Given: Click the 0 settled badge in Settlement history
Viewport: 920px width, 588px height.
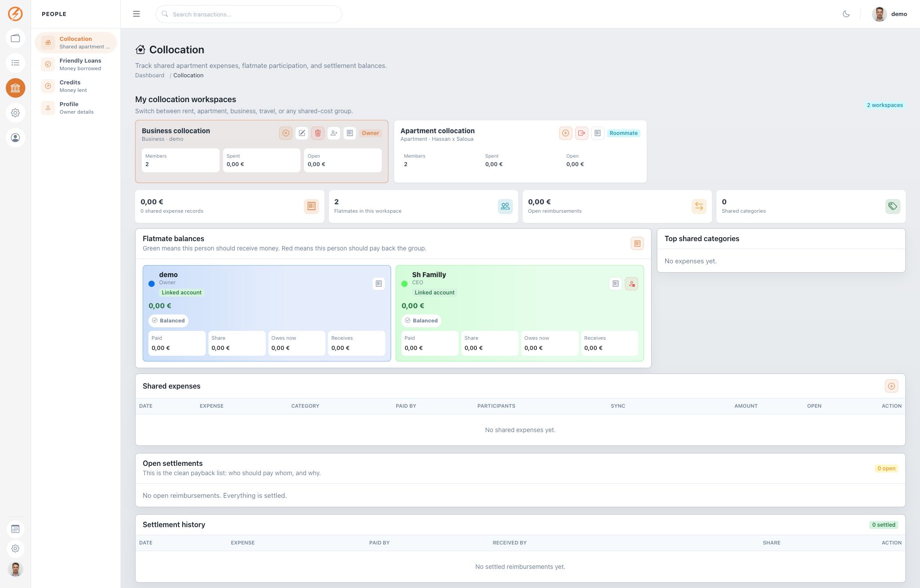Looking at the screenshot, I should 884,525.
